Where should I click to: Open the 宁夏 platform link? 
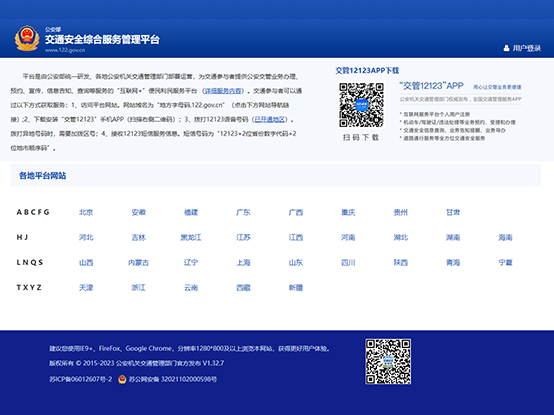[x=505, y=262]
